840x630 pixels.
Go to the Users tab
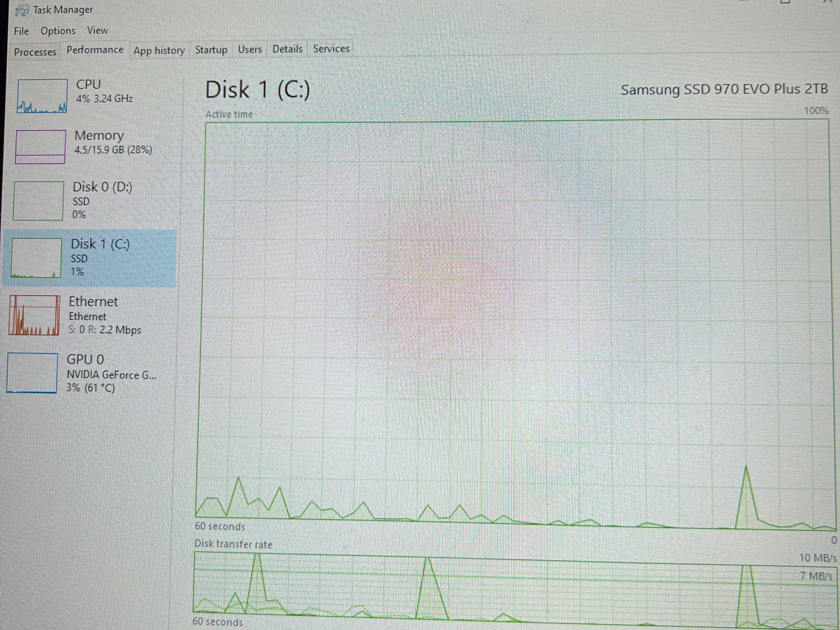tap(250, 49)
